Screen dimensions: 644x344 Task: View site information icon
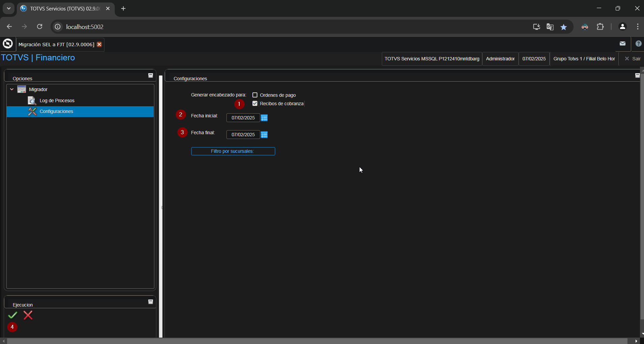(x=58, y=27)
